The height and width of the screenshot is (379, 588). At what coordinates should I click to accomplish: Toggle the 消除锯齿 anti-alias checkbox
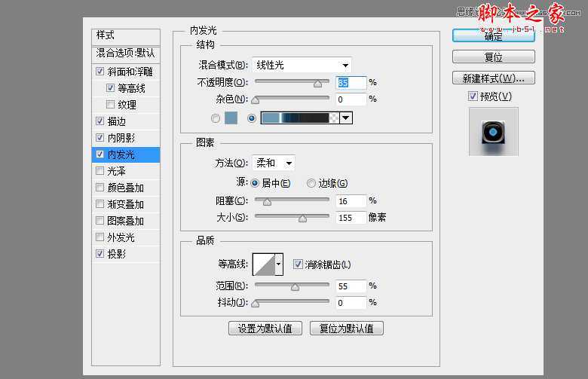(x=298, y=264)
